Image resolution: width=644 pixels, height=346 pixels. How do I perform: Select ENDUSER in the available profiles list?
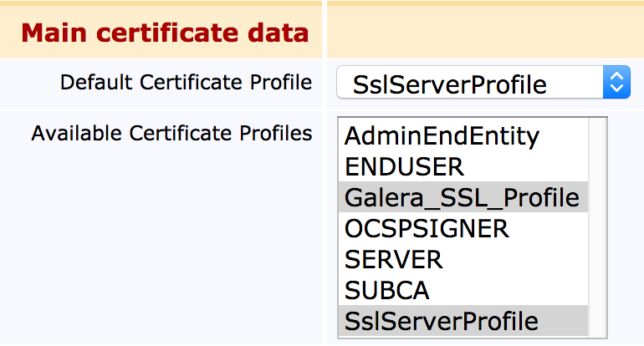404,166
